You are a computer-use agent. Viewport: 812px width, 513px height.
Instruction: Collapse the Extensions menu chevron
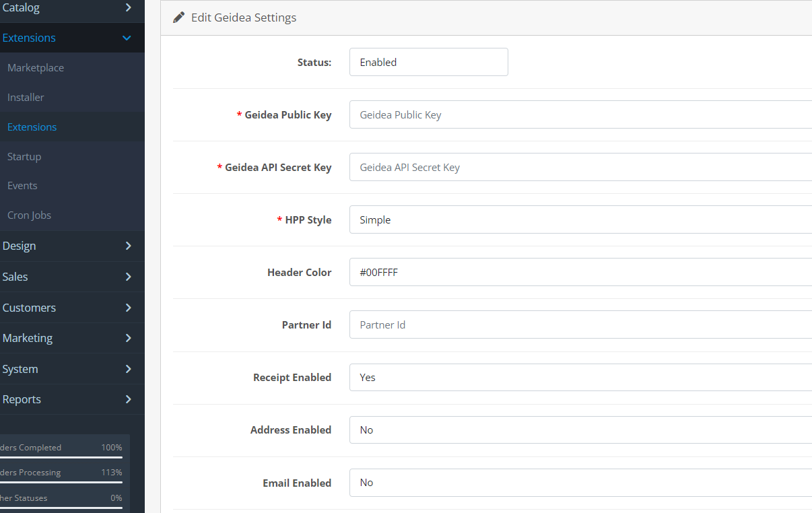[127, 38]
